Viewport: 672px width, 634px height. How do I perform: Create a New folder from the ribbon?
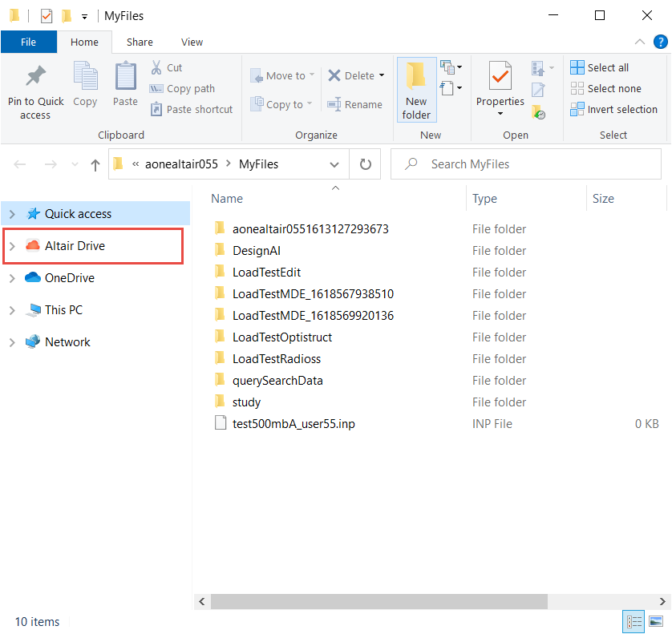[x=416, y=88]
